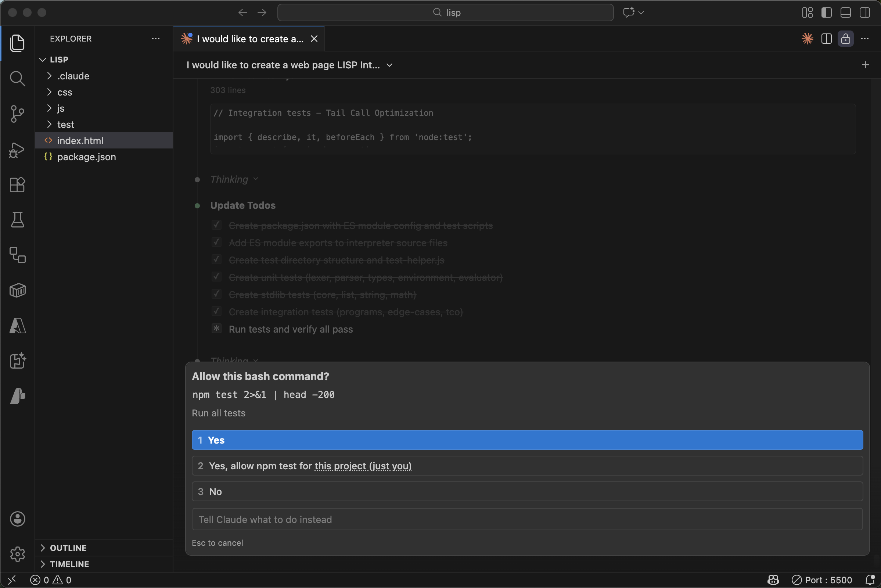Viewport: 881px width, 588px height.
Task: Open the Extensions view
Action: [17, 184]
